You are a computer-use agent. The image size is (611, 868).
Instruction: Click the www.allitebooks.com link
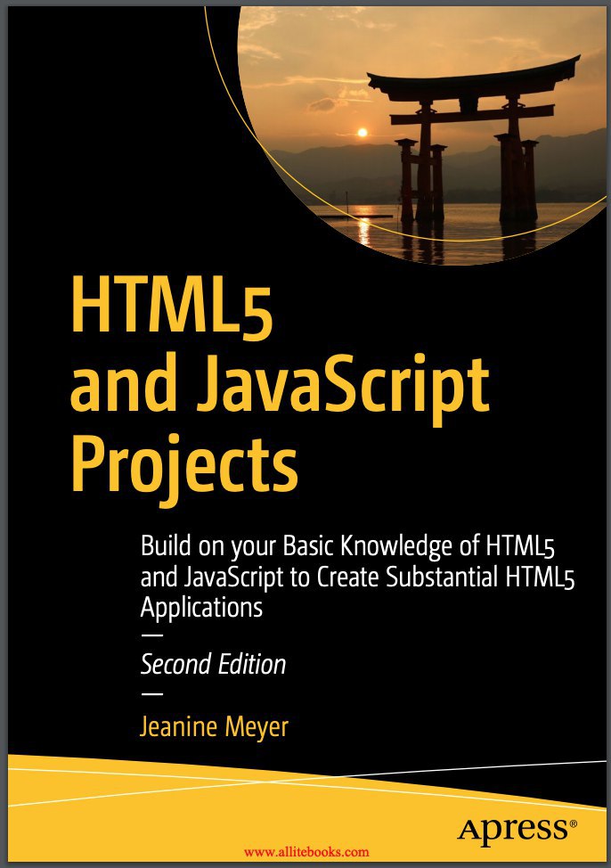coord(306,851)
